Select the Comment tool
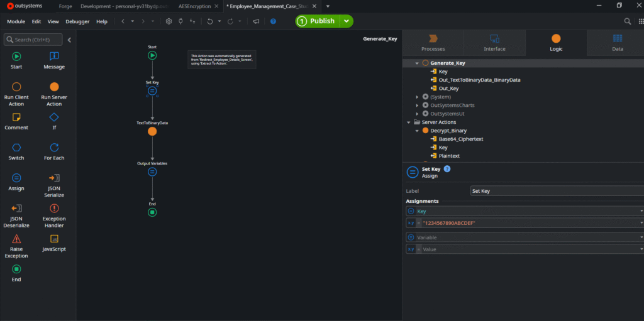The width and height of the screenshot is (644, 321). point(16,121)
